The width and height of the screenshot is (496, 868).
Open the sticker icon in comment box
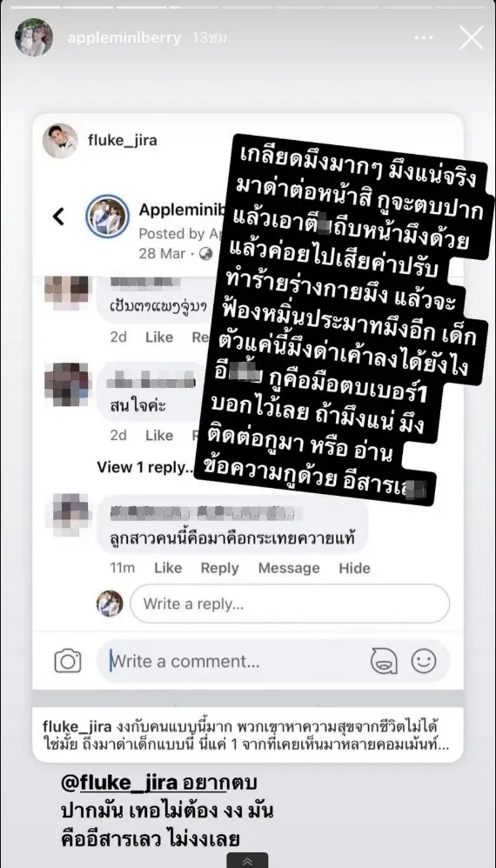pos(384,661)
